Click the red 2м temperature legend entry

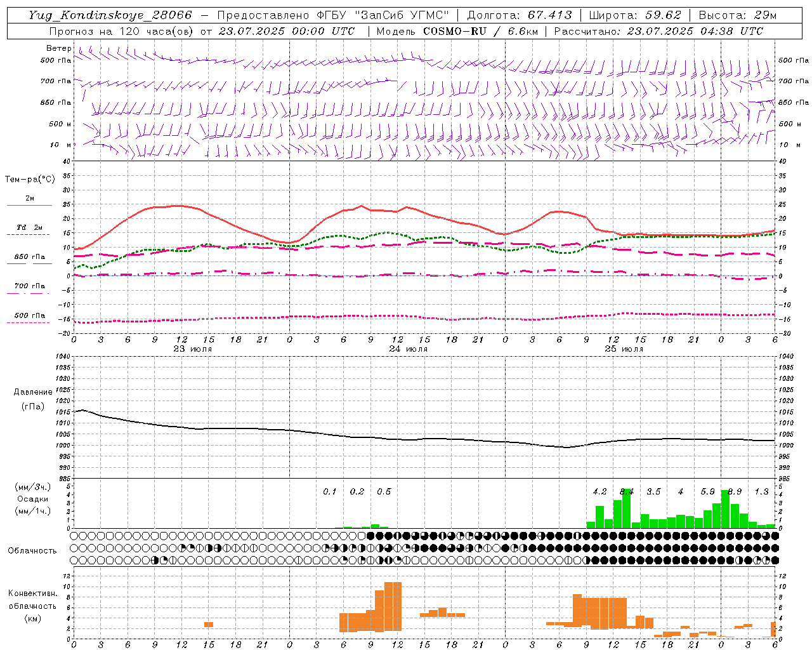29,201
